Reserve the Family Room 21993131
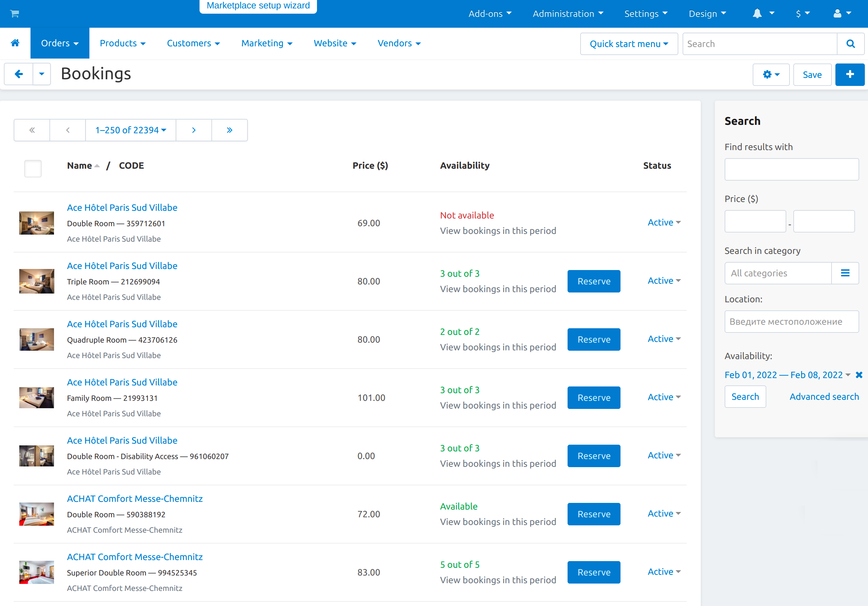Screen dimensions: 868x606 click(594, 398)
